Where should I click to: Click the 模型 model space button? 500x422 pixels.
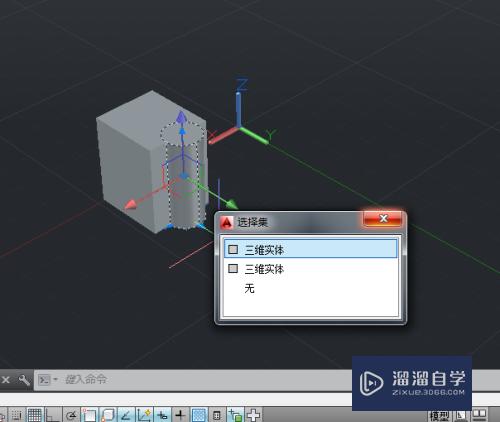(439, 416)
